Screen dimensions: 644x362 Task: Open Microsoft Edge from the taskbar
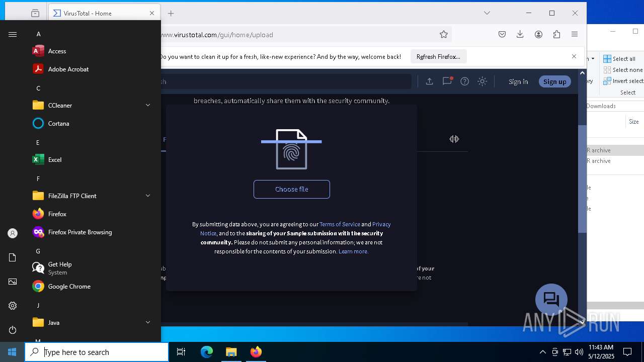(x=207, y=352)
